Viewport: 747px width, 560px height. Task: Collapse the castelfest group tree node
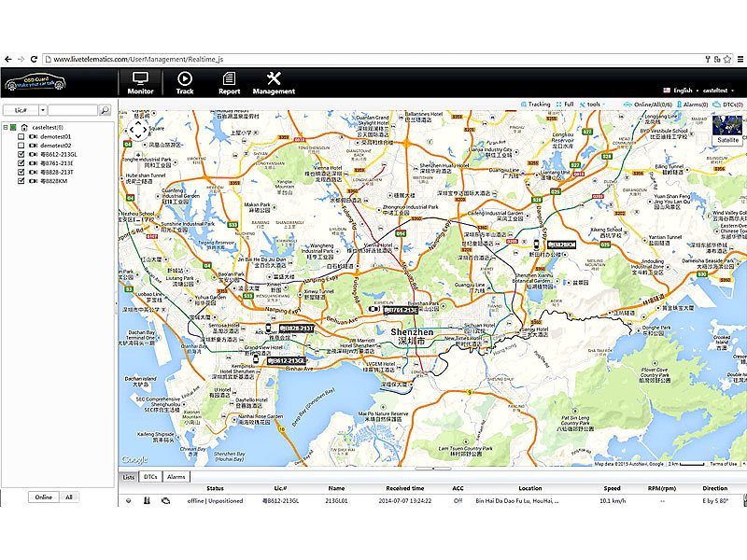(6, 128)
